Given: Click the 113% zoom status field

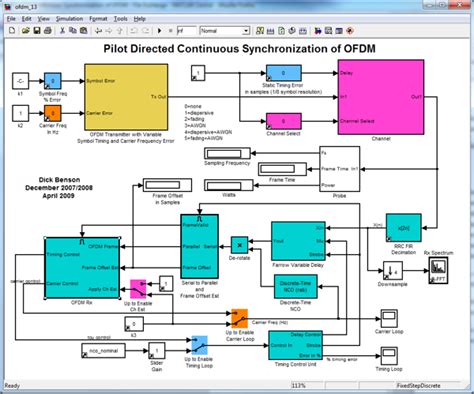Looking at the screenshot, I should coord(306,385).
